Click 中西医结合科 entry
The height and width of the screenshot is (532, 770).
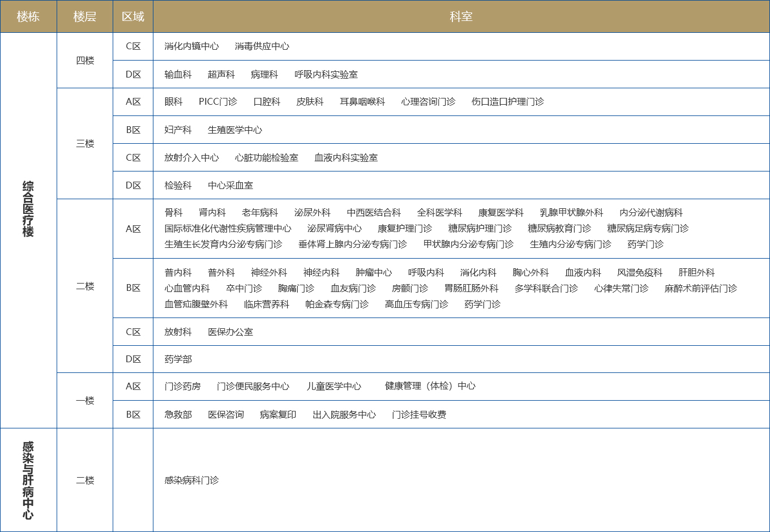374,213
